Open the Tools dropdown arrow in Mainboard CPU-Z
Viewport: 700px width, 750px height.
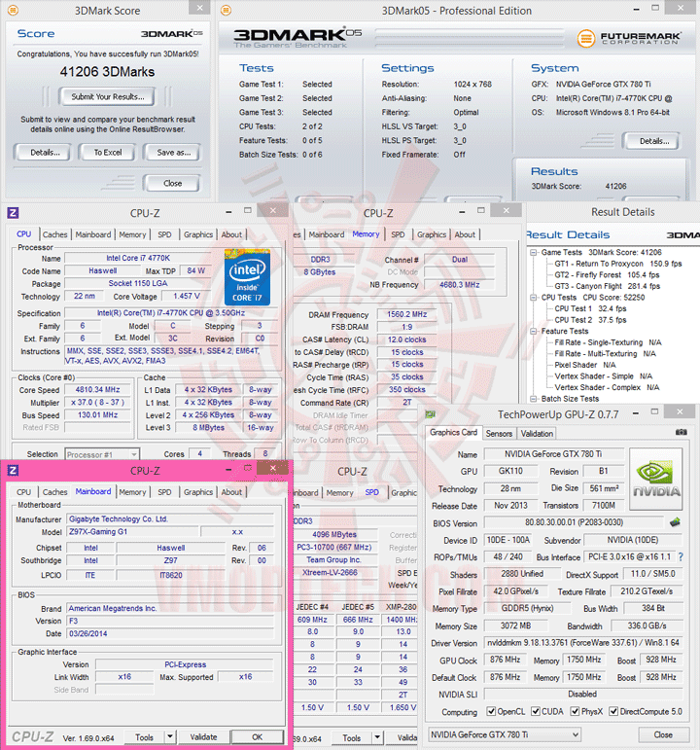click(170, 737)
